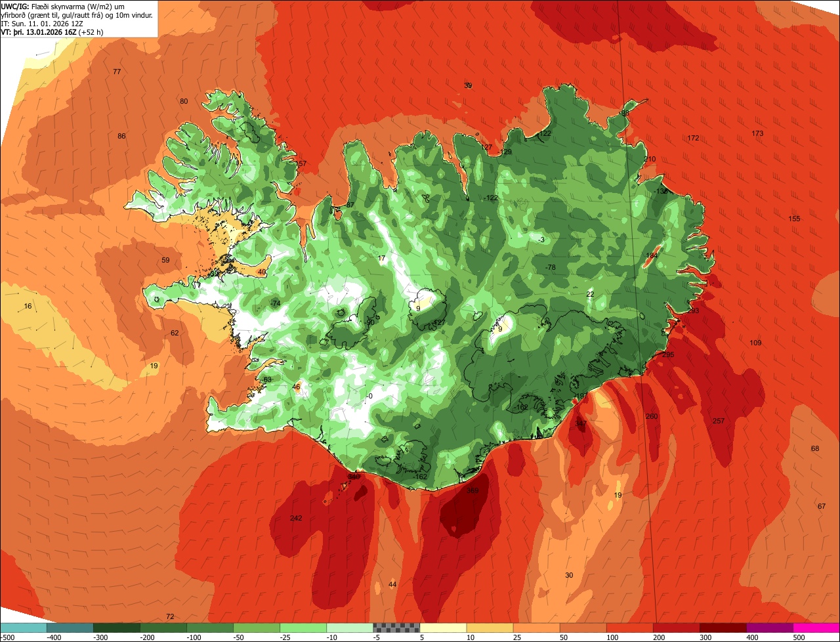This screenshot has height=642, width=840.
Task: Click the map value '295' on the east coast
Action: pyautogui.click(x=668, y=354)
